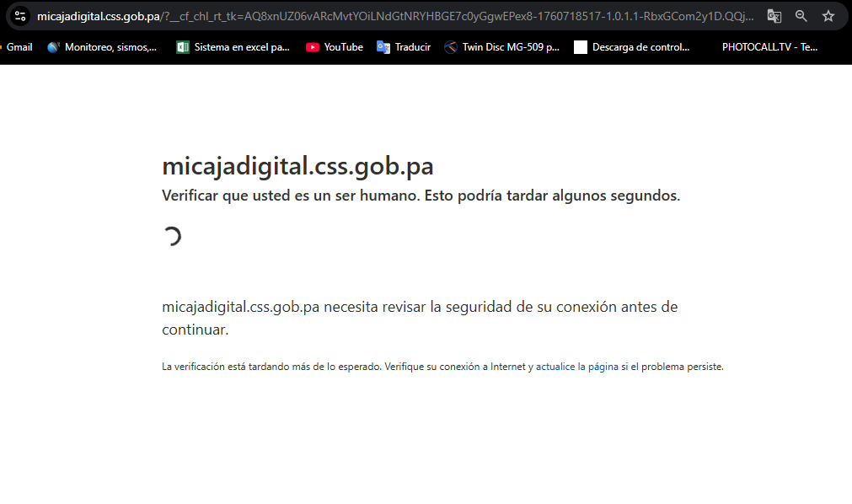852x504 pixels.
Task: Open Monitoreo, sismos bookmark
Action: coord(102,47)
